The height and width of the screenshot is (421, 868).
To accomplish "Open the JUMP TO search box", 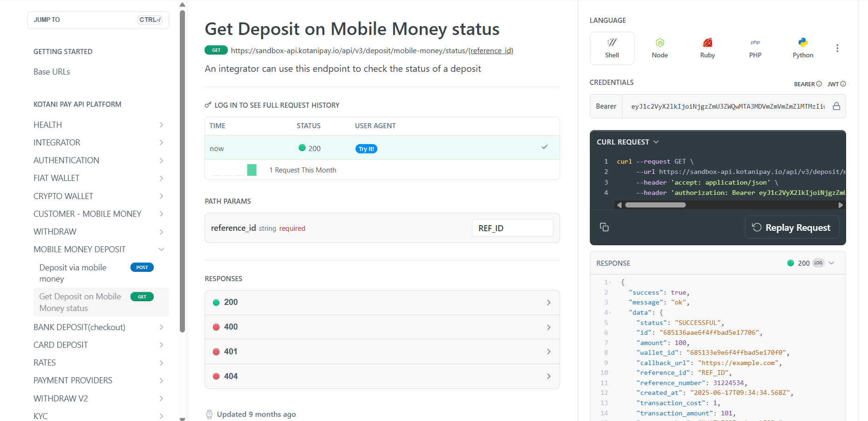I will pyautogui.click(x=98, y=20).
